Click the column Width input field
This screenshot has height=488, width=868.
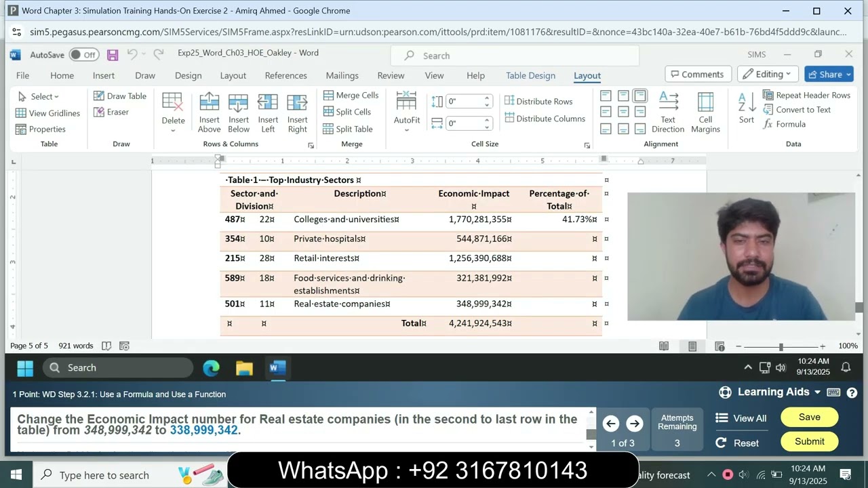464,123
